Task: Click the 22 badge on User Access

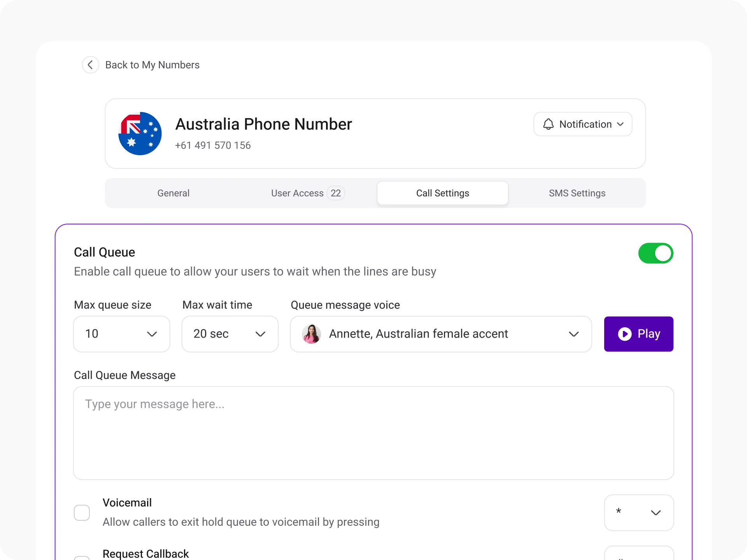Action: tap(336, 193)
